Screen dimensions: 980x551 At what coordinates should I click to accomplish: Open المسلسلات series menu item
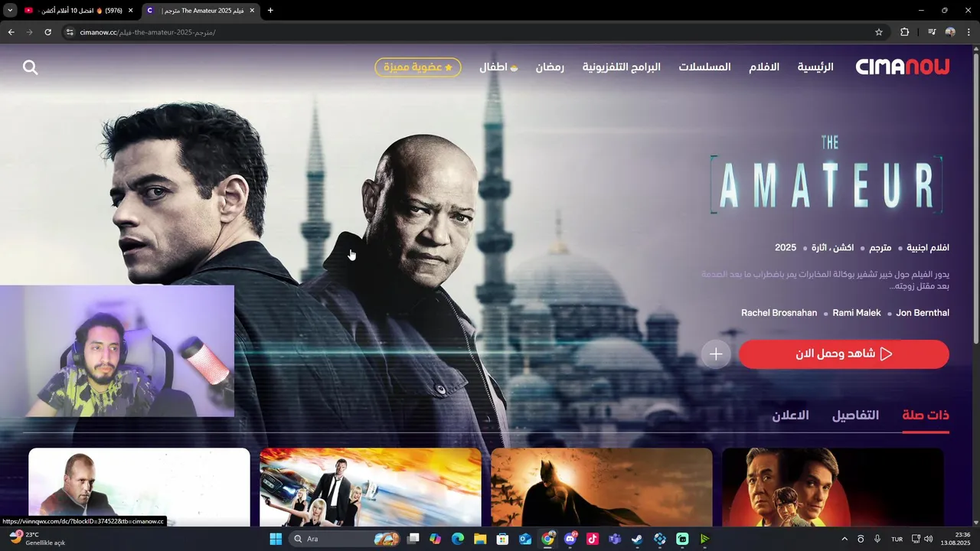tap(704, 67)
